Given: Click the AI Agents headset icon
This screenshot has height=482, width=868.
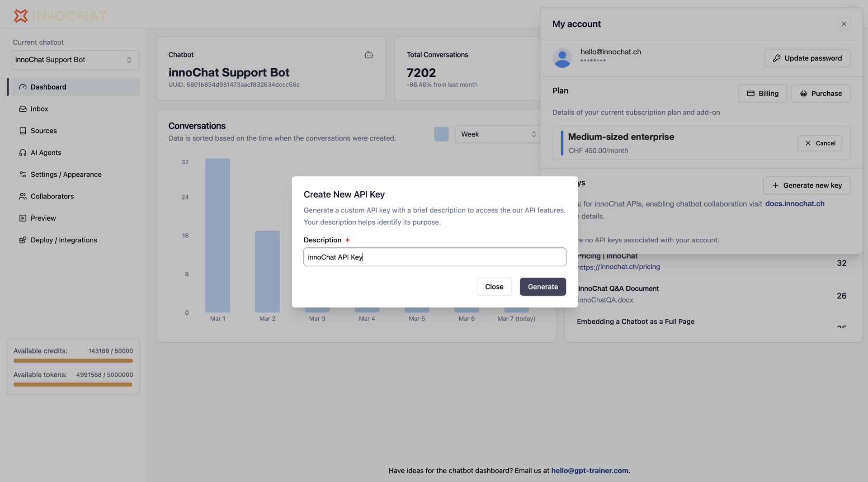Looking at the screenshot, I should pos(23,153).
